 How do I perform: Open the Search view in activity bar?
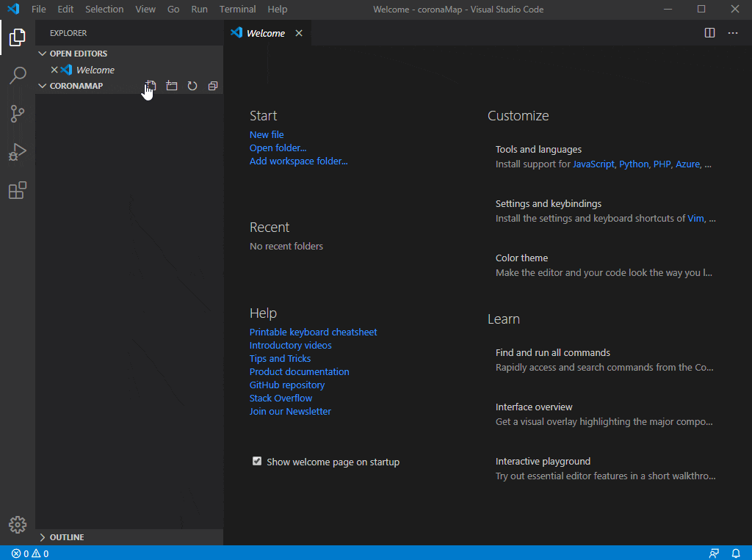pos(18,76)
